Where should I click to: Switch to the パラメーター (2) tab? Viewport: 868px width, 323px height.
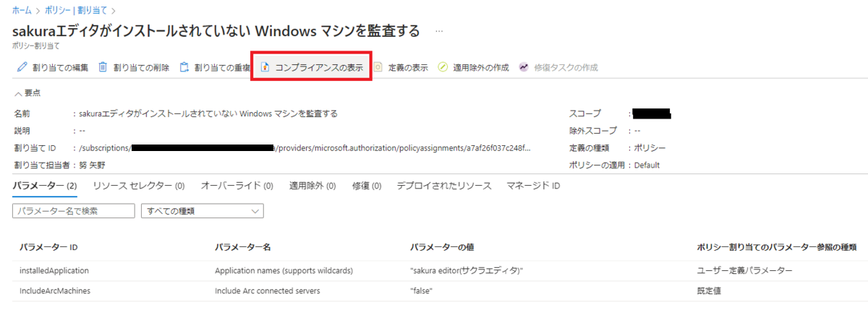(46, 186)
